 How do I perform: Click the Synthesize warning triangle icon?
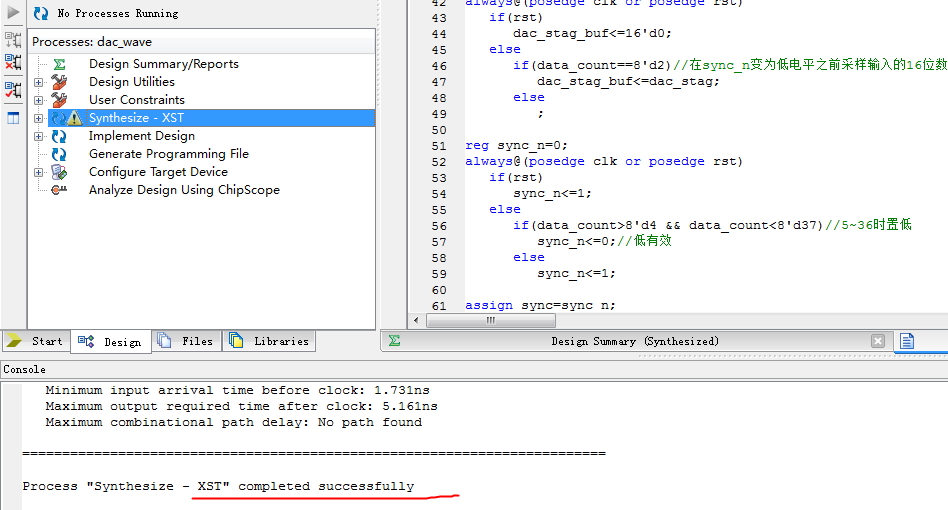tap(74, 118)
